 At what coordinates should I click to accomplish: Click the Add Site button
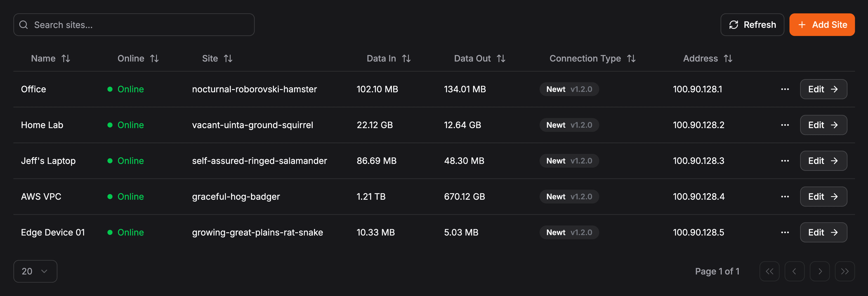click(x=822, y=25)
